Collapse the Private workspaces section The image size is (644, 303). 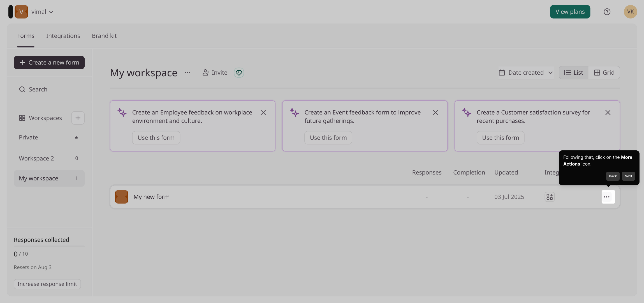click(x=76, y=137)
